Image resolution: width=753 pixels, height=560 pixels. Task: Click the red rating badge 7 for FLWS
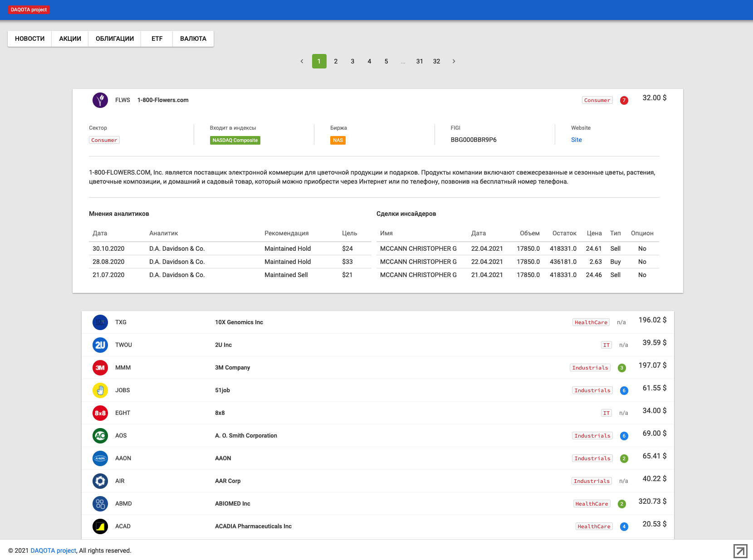point(624,100)
